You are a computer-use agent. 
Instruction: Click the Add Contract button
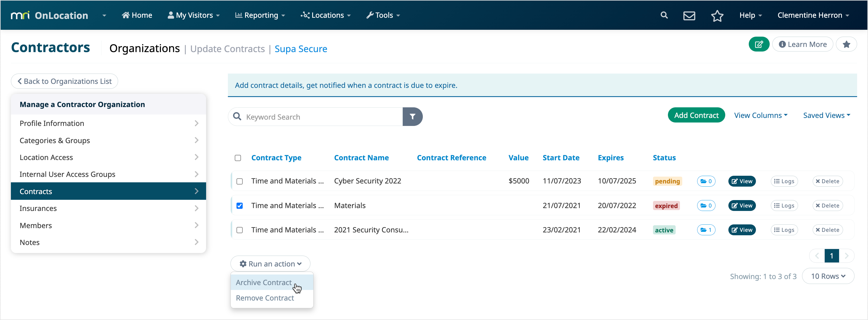point(696,115)
